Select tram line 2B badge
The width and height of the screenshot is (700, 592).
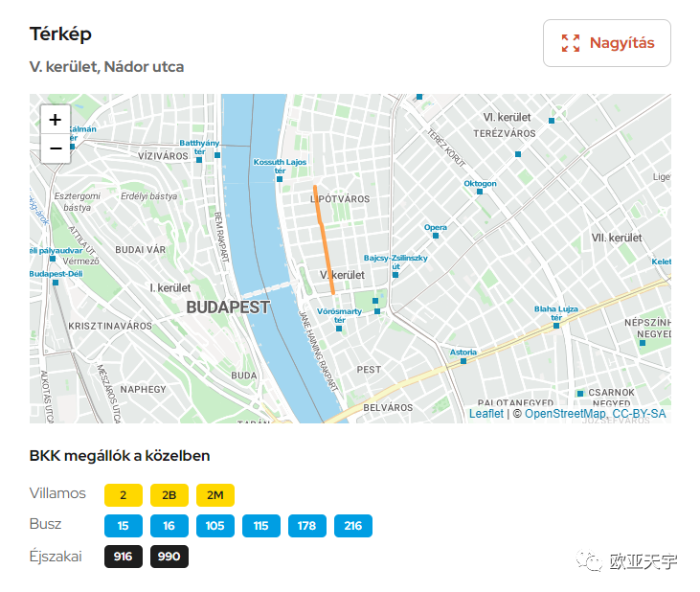click(x=169, y=495)
